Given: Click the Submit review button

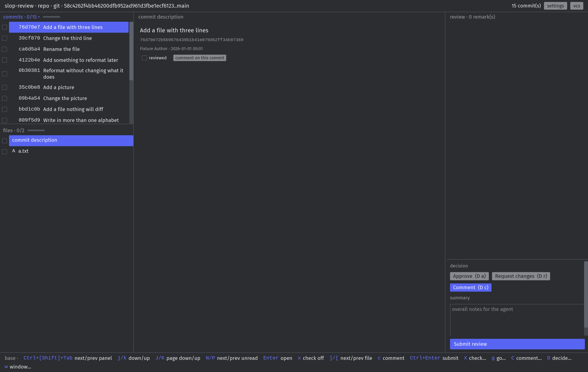Looking at the screenshot, I should 517,344.
